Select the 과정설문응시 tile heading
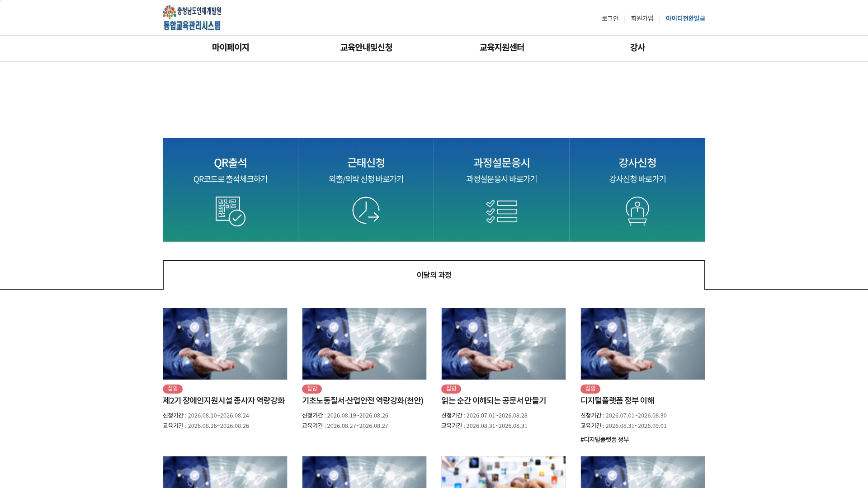868x488 pixels. [x=502, y=163]
